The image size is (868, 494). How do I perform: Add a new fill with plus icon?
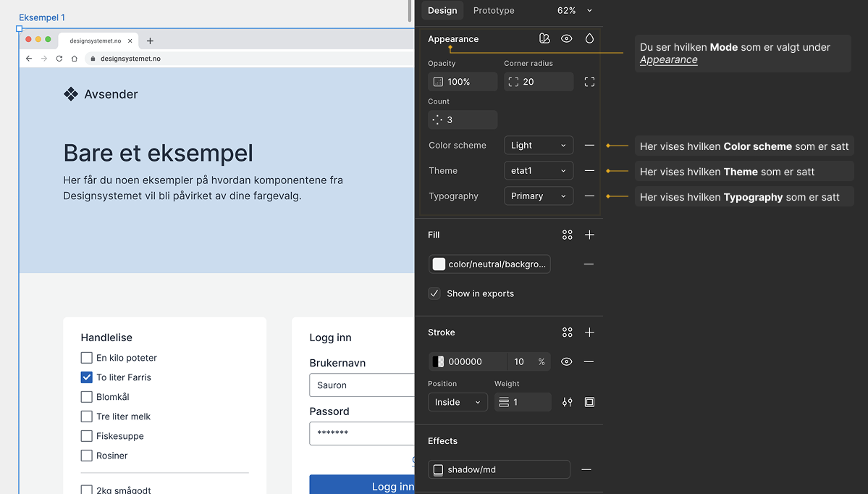[589, 235]
